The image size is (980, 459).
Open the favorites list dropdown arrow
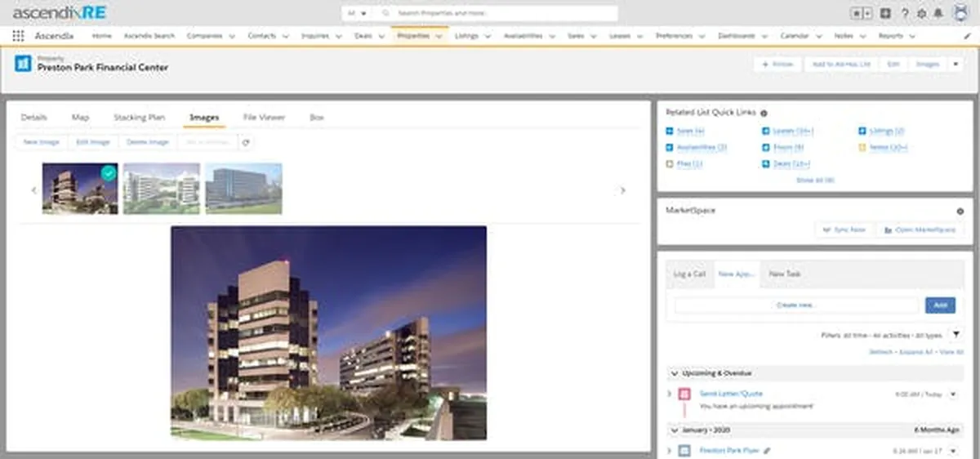[866, 14]
